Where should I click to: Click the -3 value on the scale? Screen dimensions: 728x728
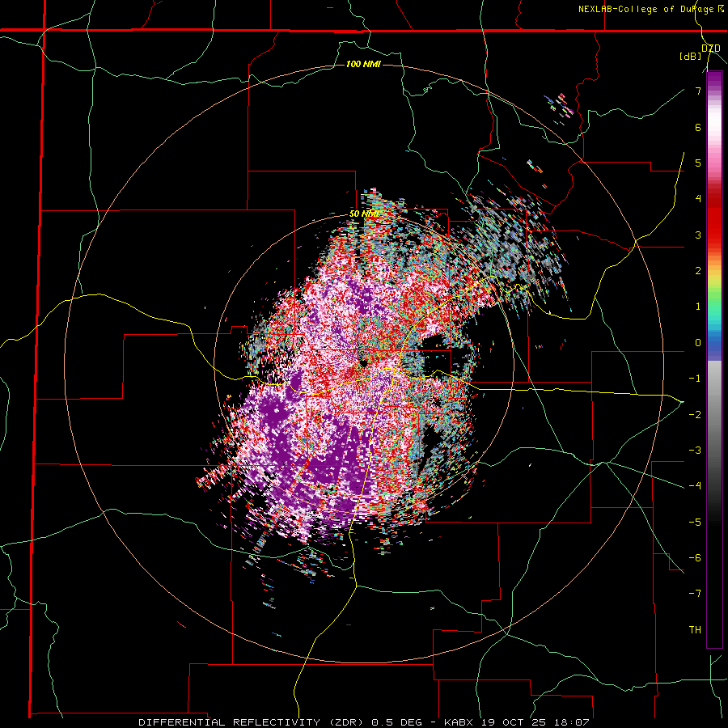pyautogui.click(x=695, y=451)
